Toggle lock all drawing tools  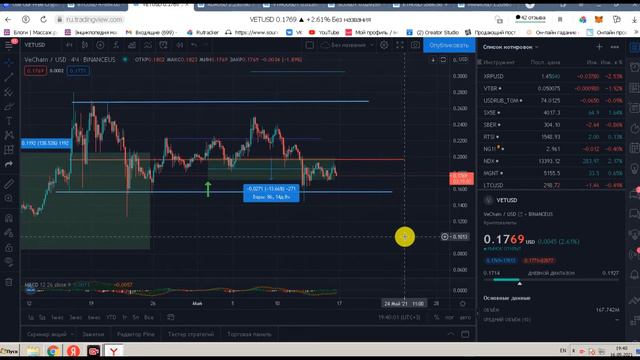pos(9,248)
